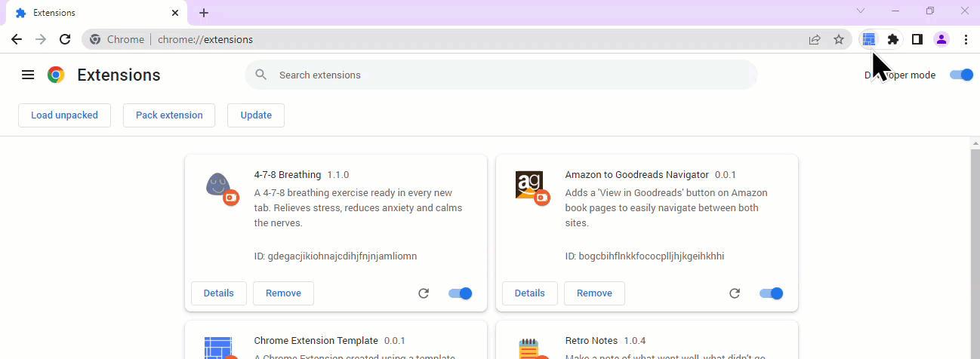Image resolution: width=980 pixels, height=359 pixels.
Task: Open the Extensions hamburger main menu
Action: (x=28, y=75)
